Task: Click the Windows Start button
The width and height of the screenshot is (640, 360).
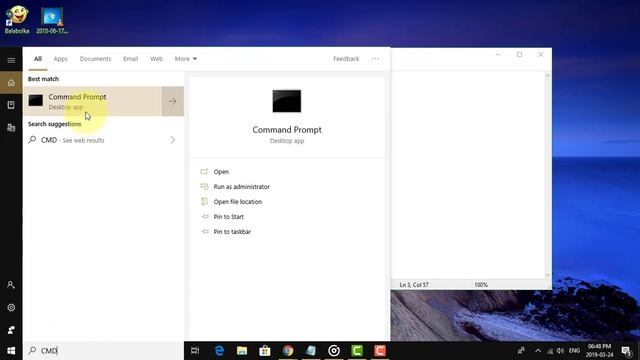Action: (x=11, y=351)
